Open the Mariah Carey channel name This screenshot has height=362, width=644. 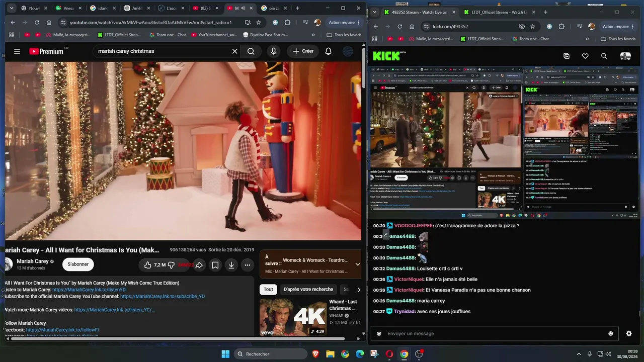point(33,261)
